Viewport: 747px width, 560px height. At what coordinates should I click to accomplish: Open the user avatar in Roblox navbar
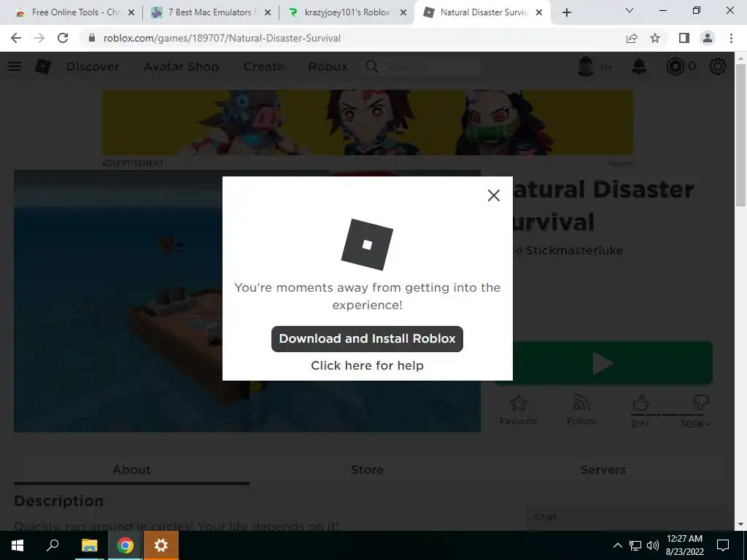click(x=586, y=66)
